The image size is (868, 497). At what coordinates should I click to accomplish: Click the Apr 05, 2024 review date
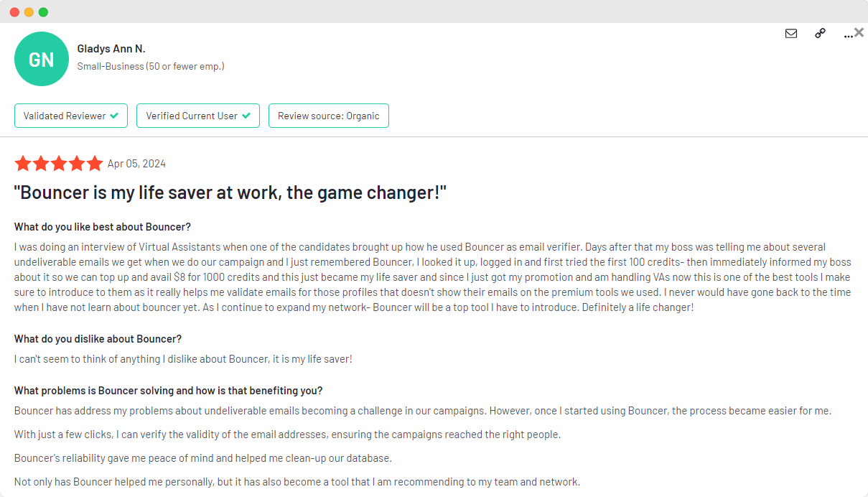136,164
